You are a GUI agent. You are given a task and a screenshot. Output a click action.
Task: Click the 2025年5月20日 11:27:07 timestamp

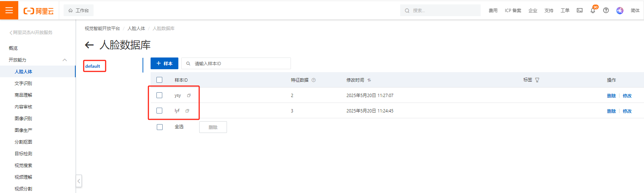coord(370,96)
